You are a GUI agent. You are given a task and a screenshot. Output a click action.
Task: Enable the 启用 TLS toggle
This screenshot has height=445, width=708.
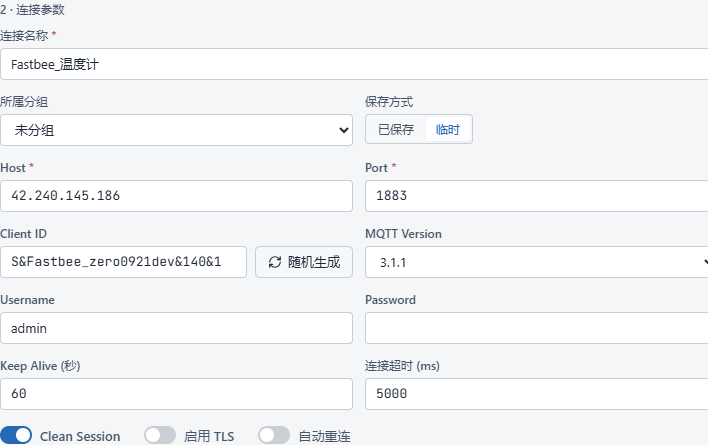pos(160,436)
